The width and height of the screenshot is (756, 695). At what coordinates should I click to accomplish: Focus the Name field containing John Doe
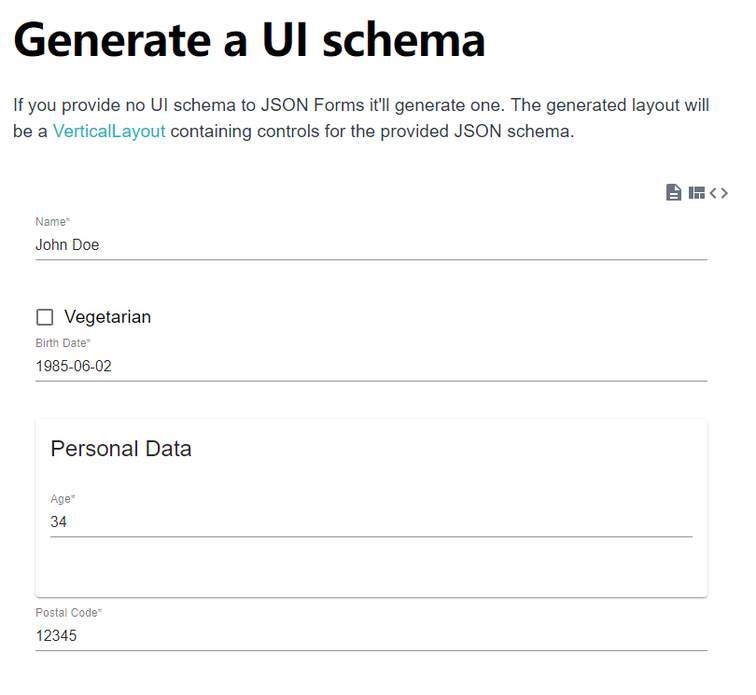tap(371, 245)
